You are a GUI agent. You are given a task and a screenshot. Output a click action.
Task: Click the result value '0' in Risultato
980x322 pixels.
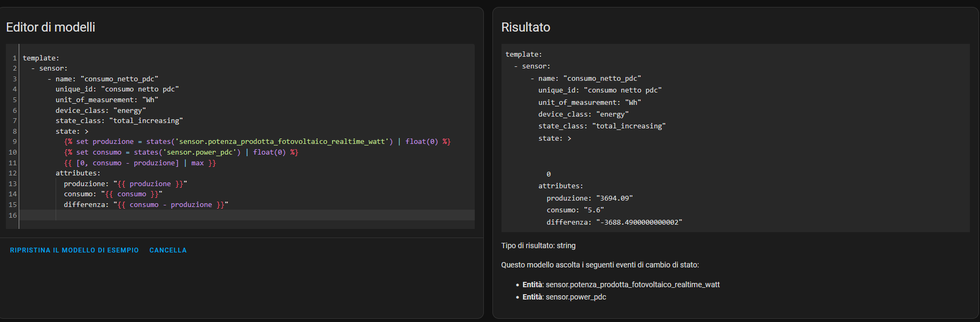click(549, 174)
